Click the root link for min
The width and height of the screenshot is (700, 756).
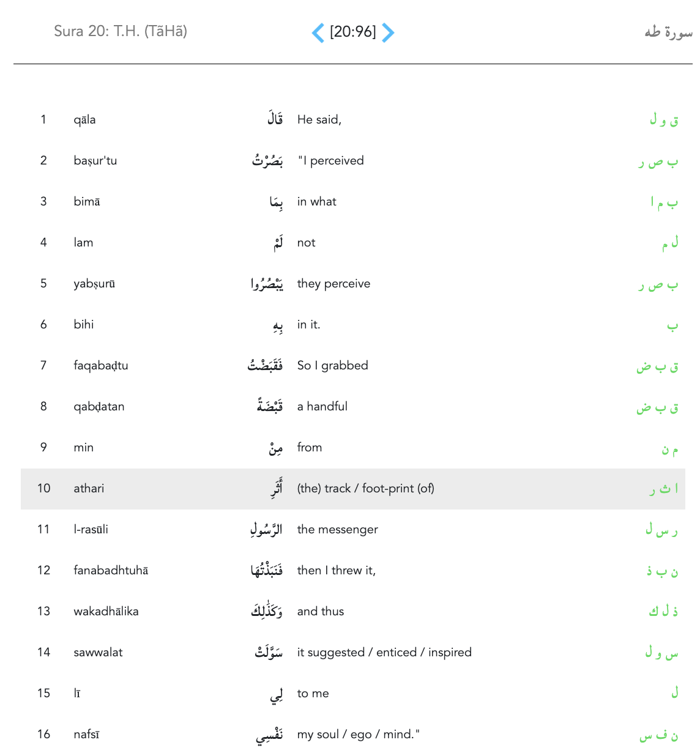[669, 449]
